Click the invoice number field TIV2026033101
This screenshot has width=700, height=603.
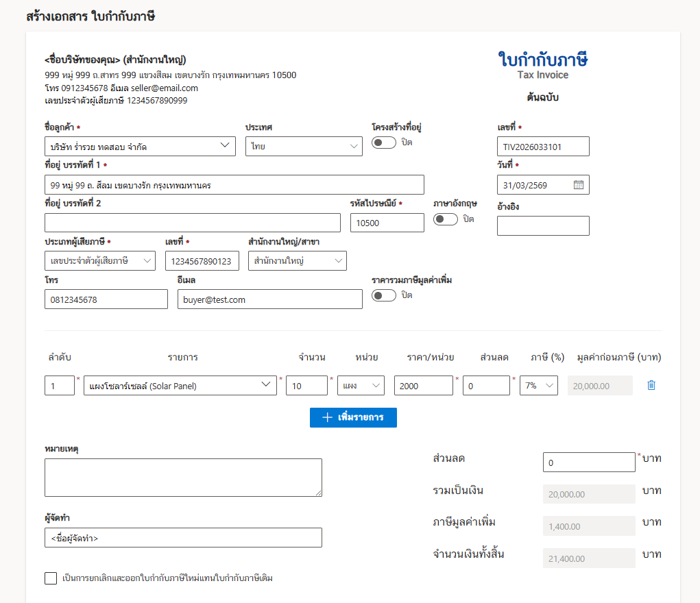point(542,147)
